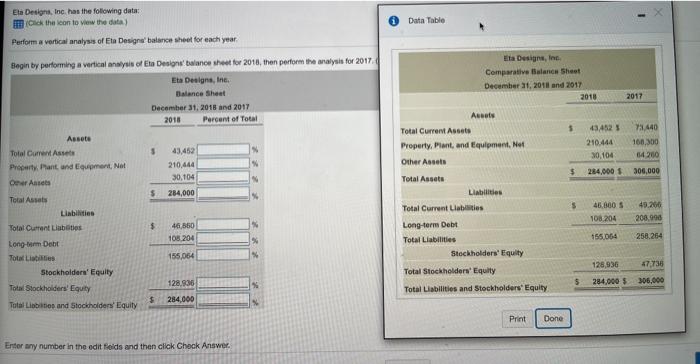The width and height of the screenshot is (700, 364).
Task: Click the Print button
Action: (517, 319)
